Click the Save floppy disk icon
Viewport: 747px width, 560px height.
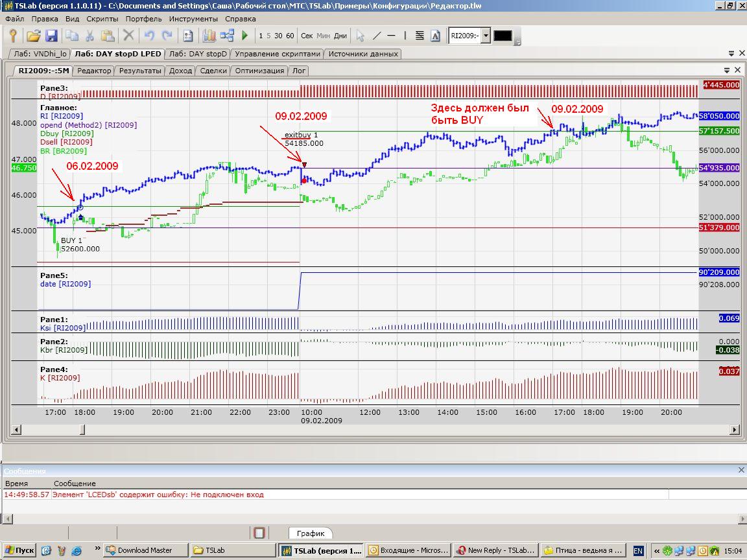pos(51,36)
